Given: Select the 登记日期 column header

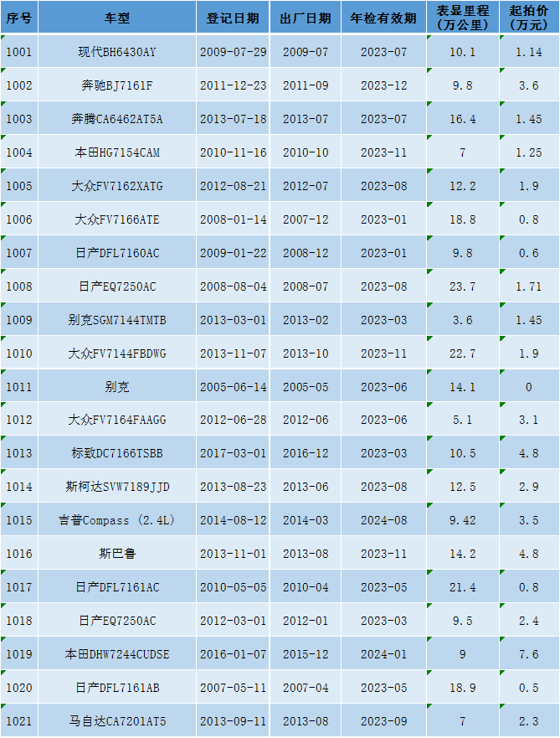Looking at the screenshot, I should click(233, 18).
